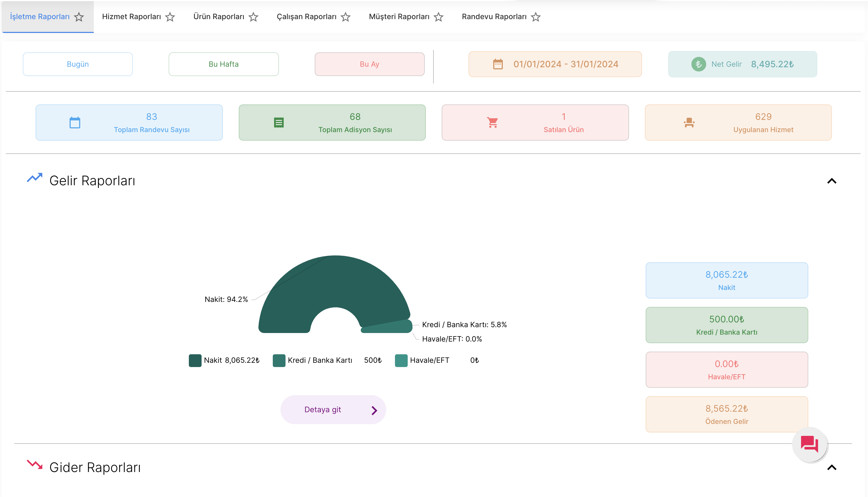Click receipt icon on Toplam Adisyon Sayısı card
Viewport: 868px width, 497px height.
[279, 123]
